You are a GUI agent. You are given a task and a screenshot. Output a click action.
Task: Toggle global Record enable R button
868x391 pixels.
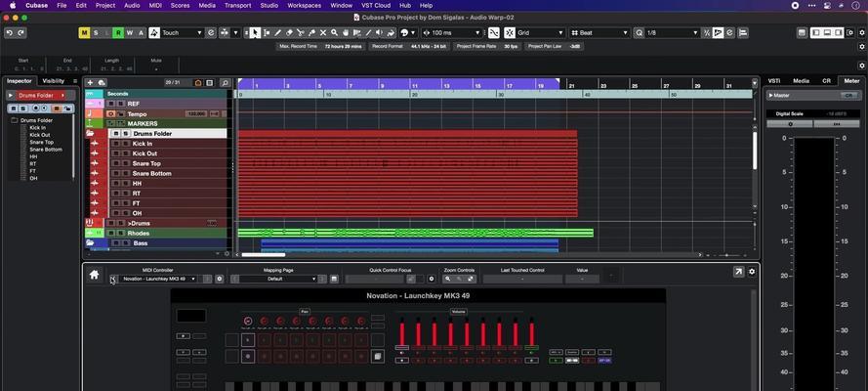118,32
